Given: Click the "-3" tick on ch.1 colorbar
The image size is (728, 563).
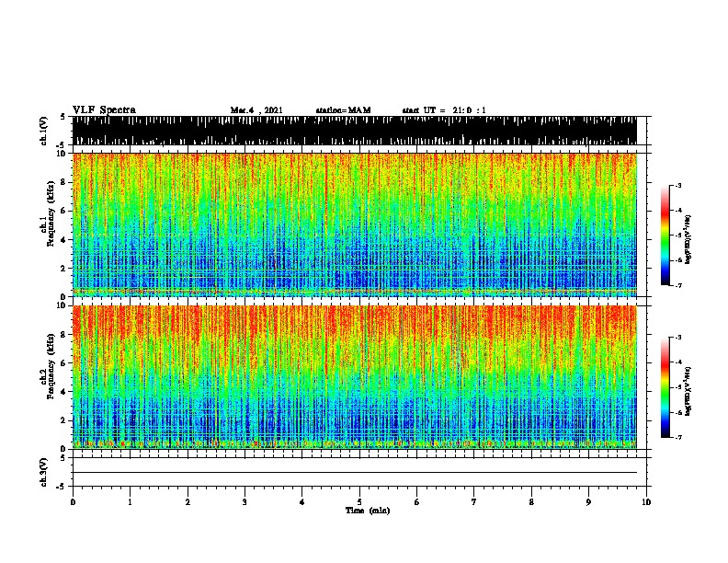Looking at the screenshot, I should (678, 186).
